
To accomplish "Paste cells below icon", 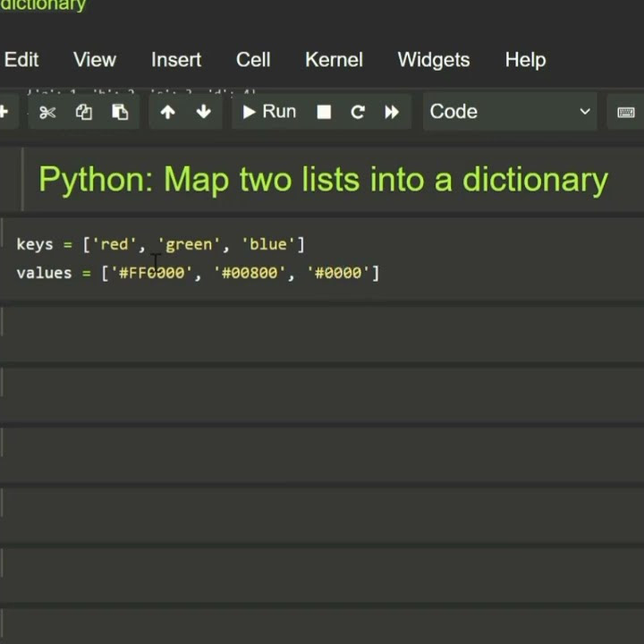I will tap(120, 112).
